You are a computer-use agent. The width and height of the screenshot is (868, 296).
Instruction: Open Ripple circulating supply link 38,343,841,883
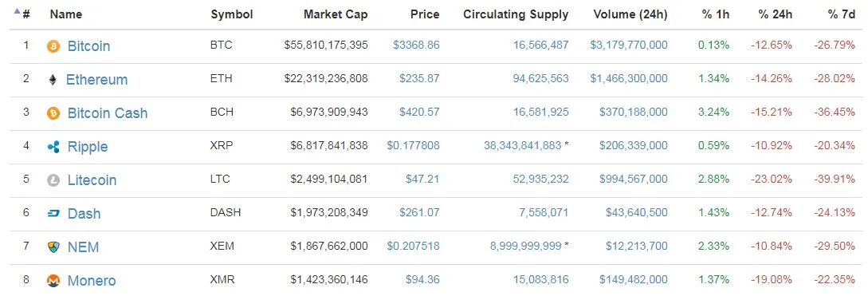click(523, 146)
